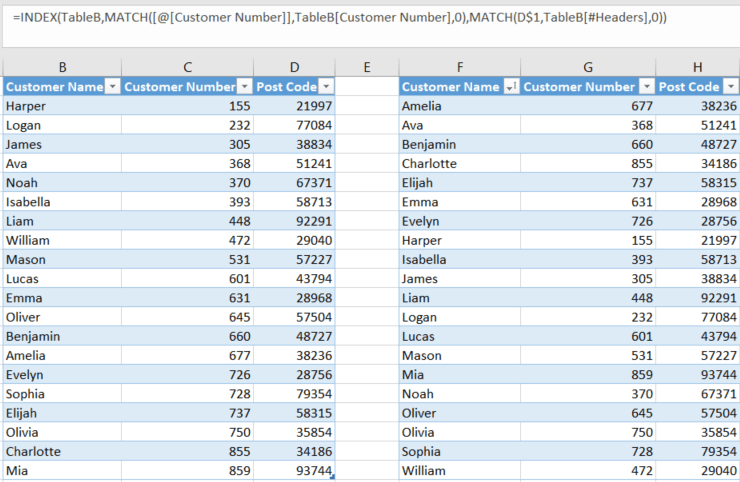The height and width of the screenshot is (482, 740).
Task: Open Customer Number filter dropdown in column C
Action: (x=244, y=87)
